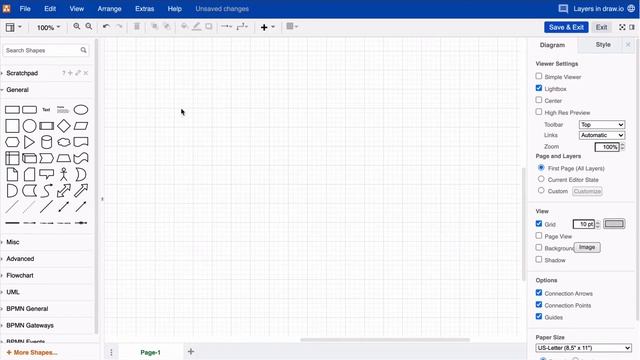Select the callout speech bubble shape
The width and height of the screenshot is (640, 360).
(x=47, y=174)
